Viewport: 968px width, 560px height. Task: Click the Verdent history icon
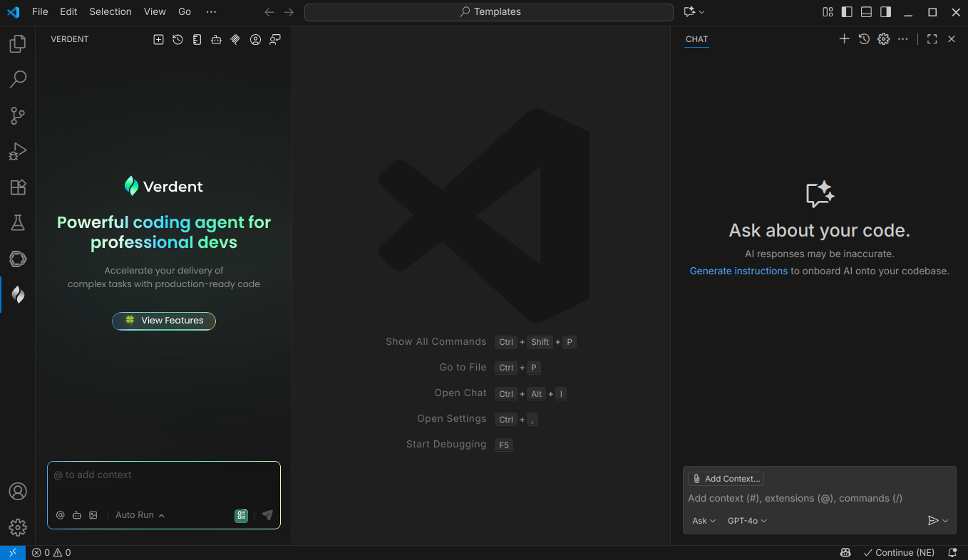(177, 40)
